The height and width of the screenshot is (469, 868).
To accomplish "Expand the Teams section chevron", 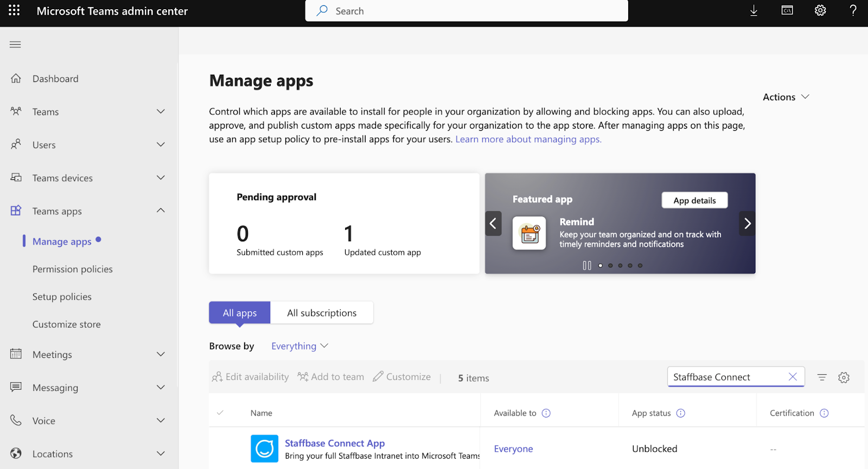I will coord(161,111).
